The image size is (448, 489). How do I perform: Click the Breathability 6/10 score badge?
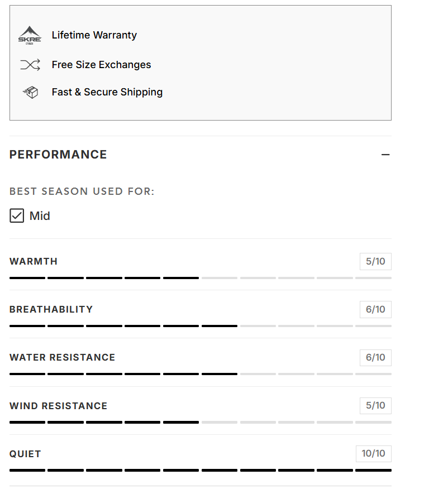tap(375, 309)
